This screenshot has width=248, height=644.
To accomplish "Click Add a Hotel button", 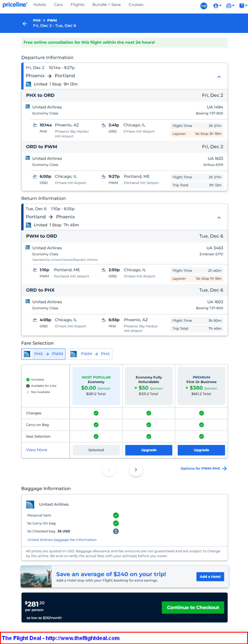I will tap(210, 577).
